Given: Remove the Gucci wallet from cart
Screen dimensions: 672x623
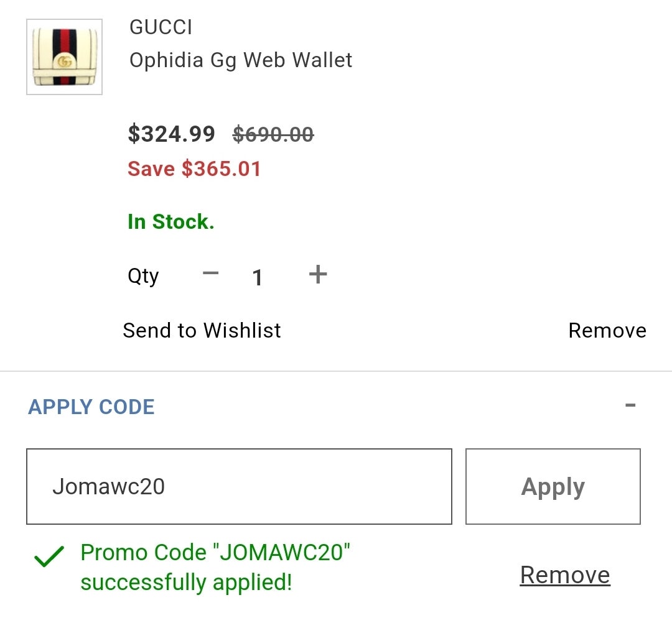Looking at the screenshot, I should pyautogui.click(x=607, y=331).
